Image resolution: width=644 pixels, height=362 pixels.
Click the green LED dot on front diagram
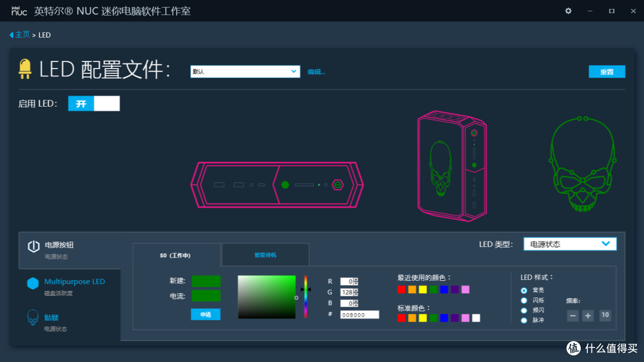285,185
